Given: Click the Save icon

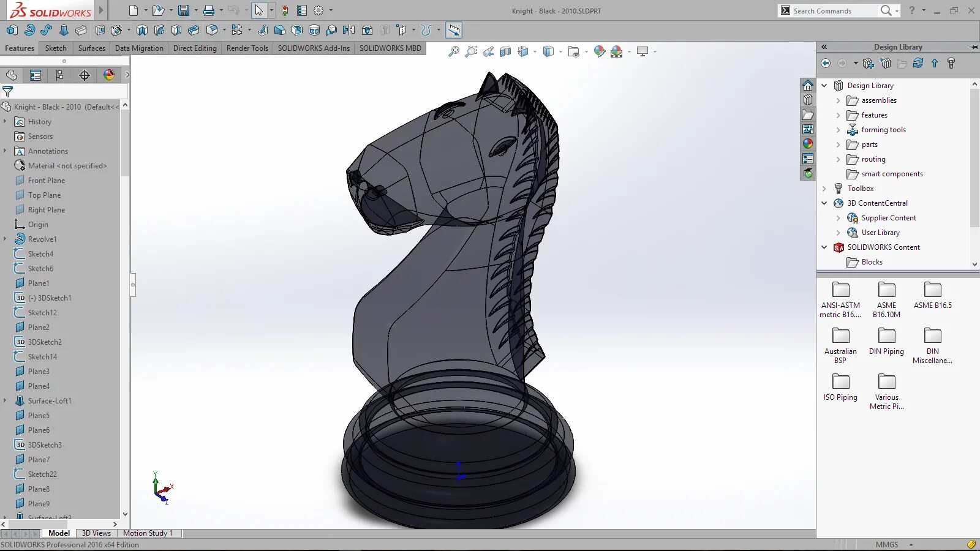Looking at the screenshot, I should [183, 10].
